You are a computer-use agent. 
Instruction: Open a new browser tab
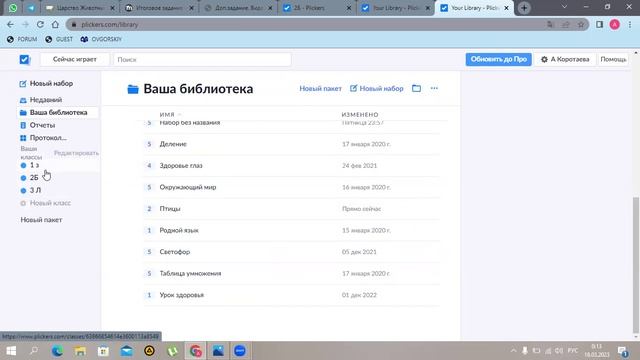[x=524, y=8]
